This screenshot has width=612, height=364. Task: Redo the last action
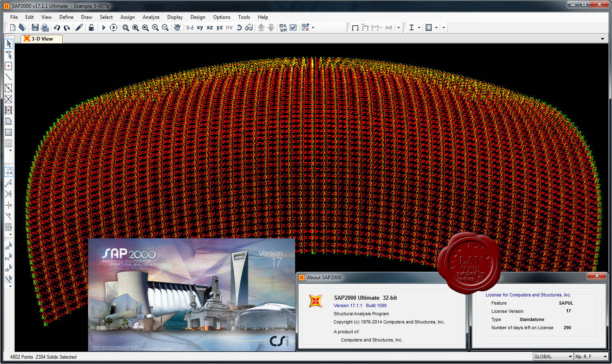pos(67,27)
